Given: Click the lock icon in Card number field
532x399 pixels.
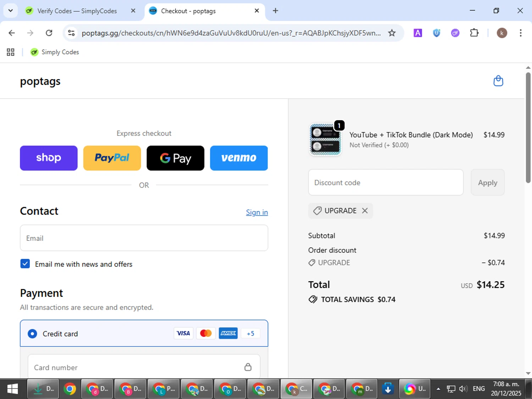Looking at the screenshot, I should (x=248, y=367).
